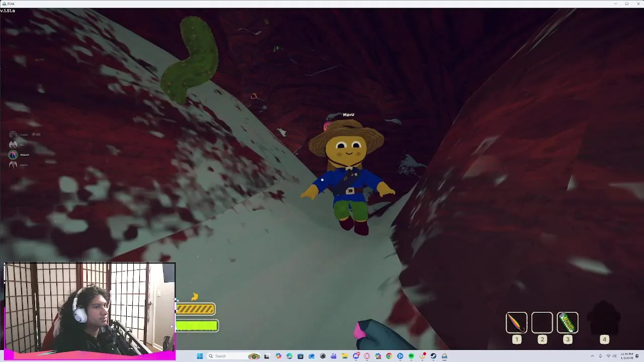The width and height of the screenshot is (644, 362).
Task: Open the Opera GX browser taskbar icon
Action: [x=367, y=356]
